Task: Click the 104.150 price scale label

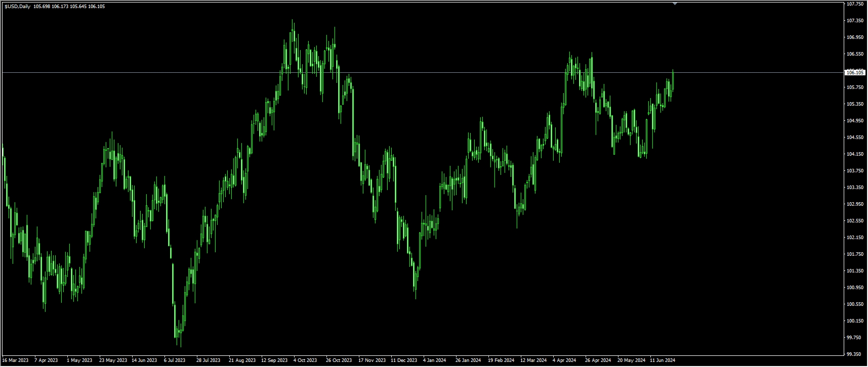Action: click(855, 154)
